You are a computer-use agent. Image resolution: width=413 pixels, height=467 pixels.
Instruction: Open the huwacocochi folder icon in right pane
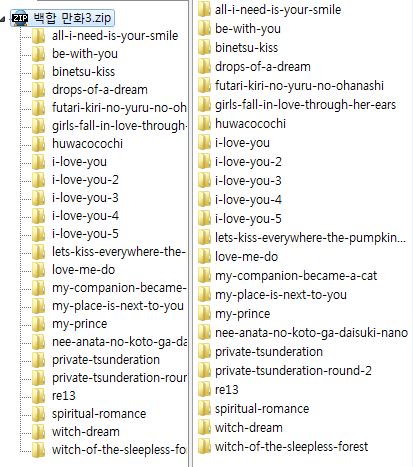[204, 124]
